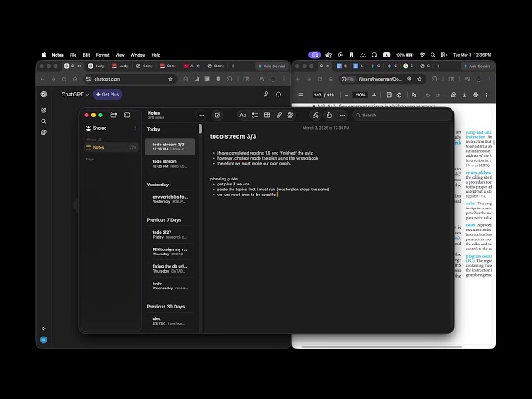
Task: Open the ChatGPT library icon in sidebar
Action: click(43, 132)
